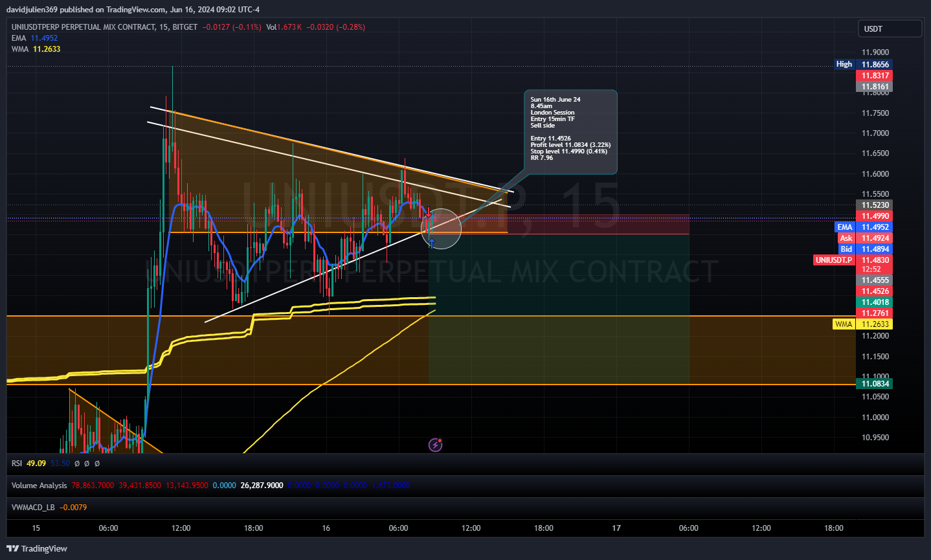Click the white volume value 26,287.9000
Screen dimensions: 931x560
coord(262,486)
